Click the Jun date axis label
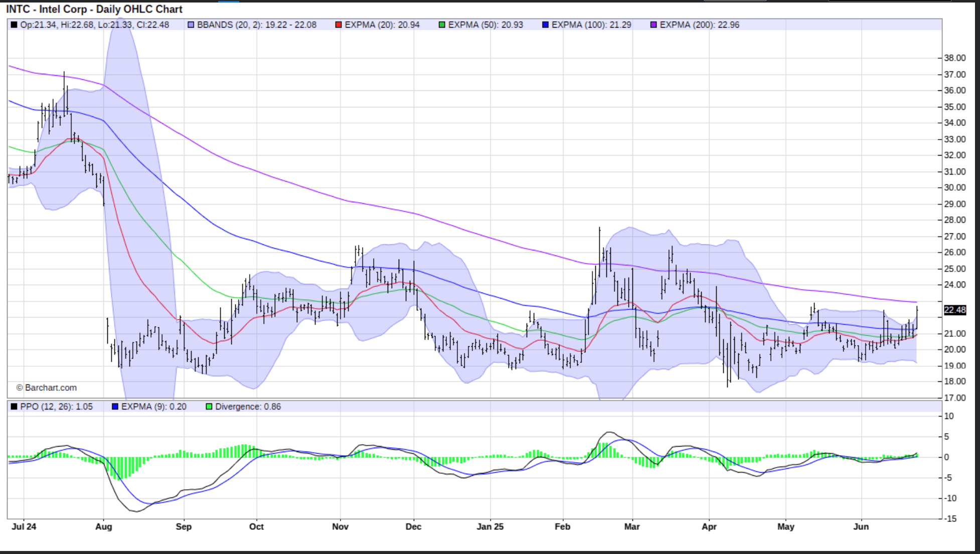This screenshot has height=554, width=980. click(x=861, y=526)
